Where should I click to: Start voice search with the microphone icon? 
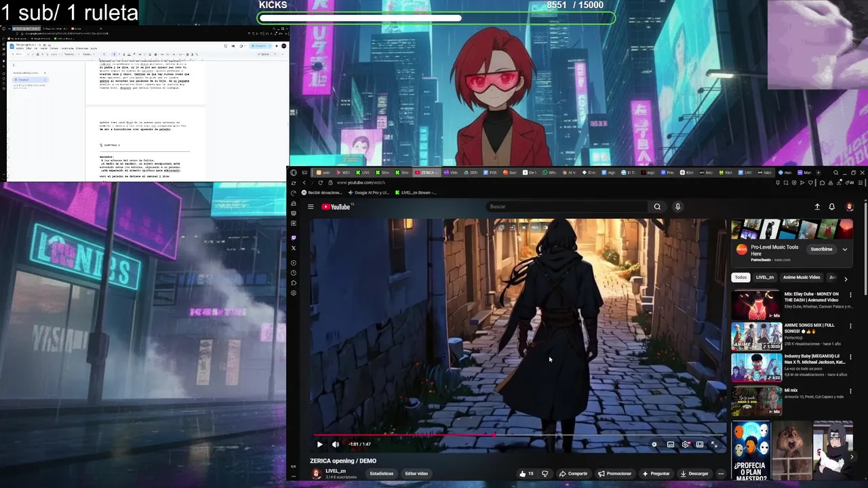pyautogui.click(x=677, y=207)
